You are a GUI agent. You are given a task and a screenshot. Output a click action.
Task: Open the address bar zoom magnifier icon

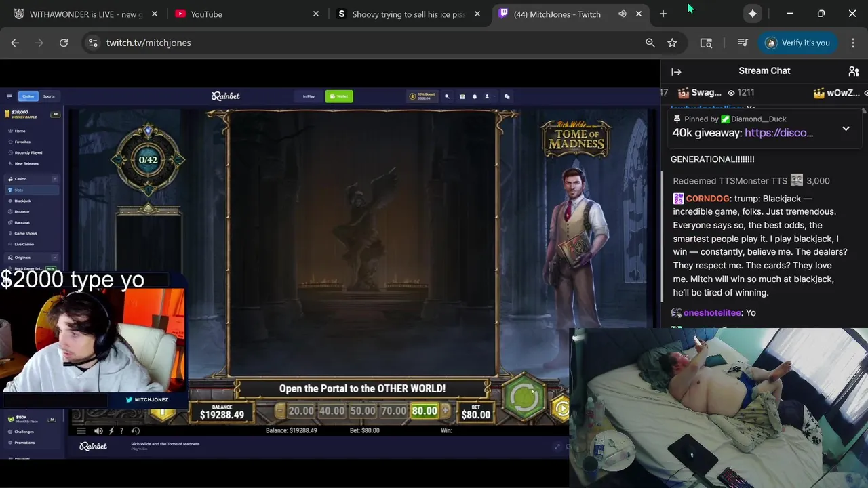pyautogui.click(x=650, y=43)
